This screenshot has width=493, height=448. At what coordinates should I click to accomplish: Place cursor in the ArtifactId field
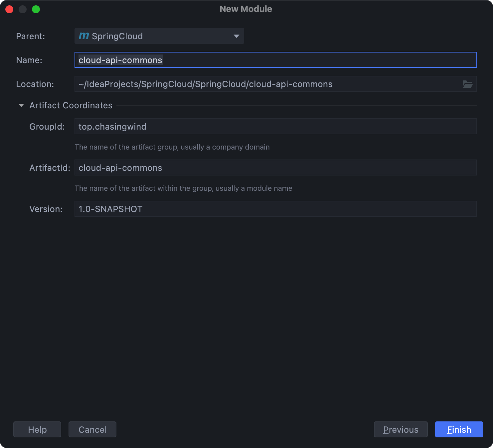pyautogui.click(x=275, y=168)
